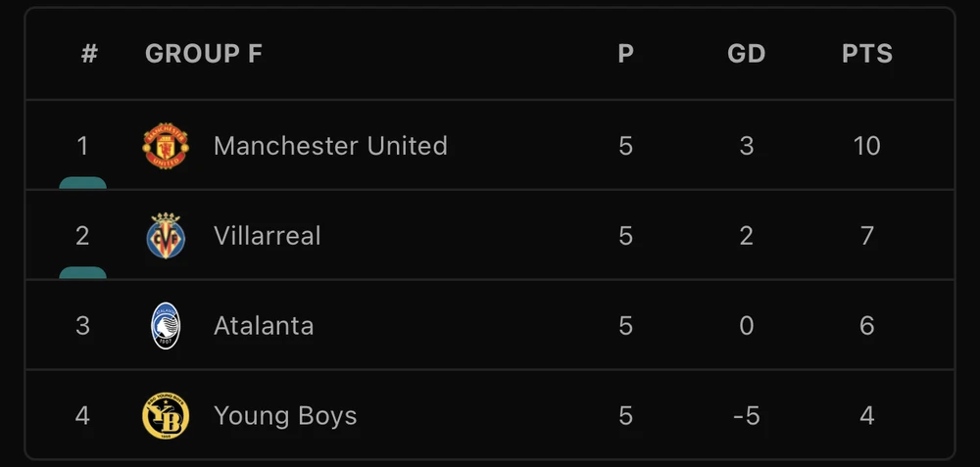Sort by the GD column header
The width and height of the screenshot is (980, 467).
(746, 54)
